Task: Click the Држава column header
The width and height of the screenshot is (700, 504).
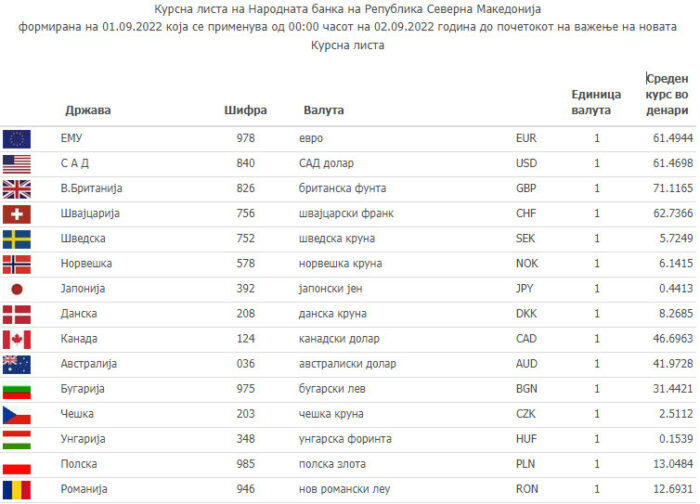Action: (88, 110)
